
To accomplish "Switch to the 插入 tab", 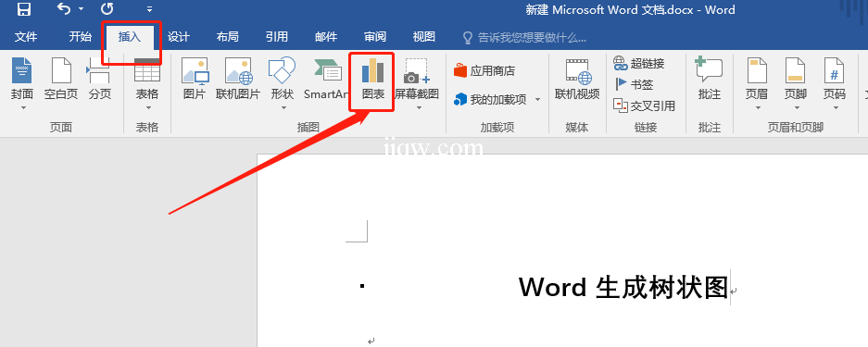I will [130, 37].
